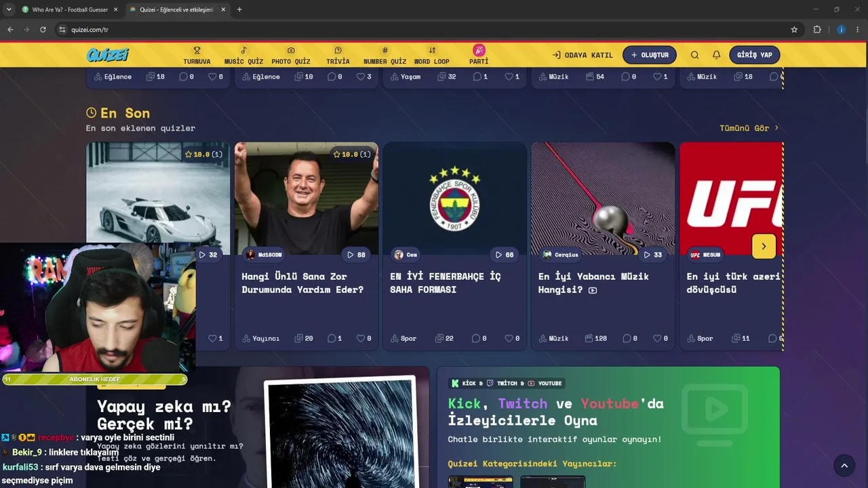Screen dimensions: 868x488
Task: Click the Odaya Katıl button
Action: click(583, 55)
